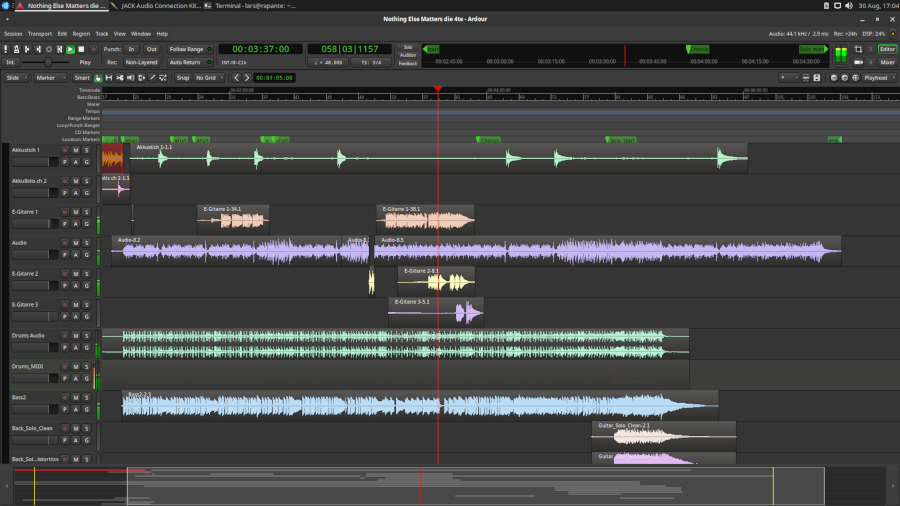Expand the Playhead edit point dropdown
This screenshot has width=900, height=506.
pos(878,77)
